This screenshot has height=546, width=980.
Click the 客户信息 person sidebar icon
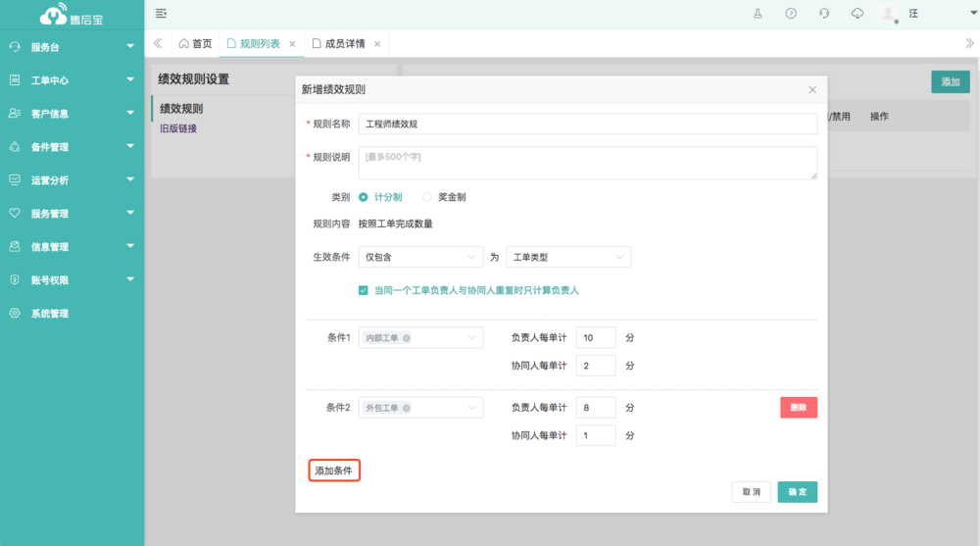[15, 113]
